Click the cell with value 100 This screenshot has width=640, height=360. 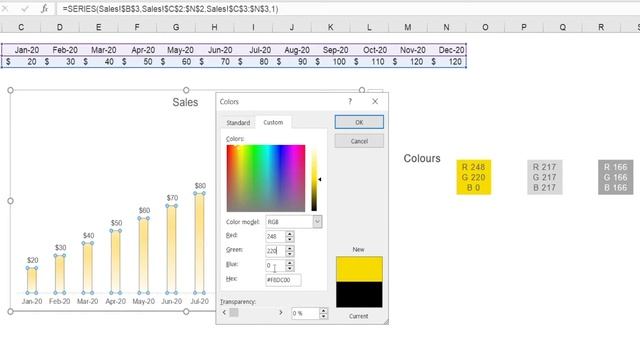click(331, 62)
